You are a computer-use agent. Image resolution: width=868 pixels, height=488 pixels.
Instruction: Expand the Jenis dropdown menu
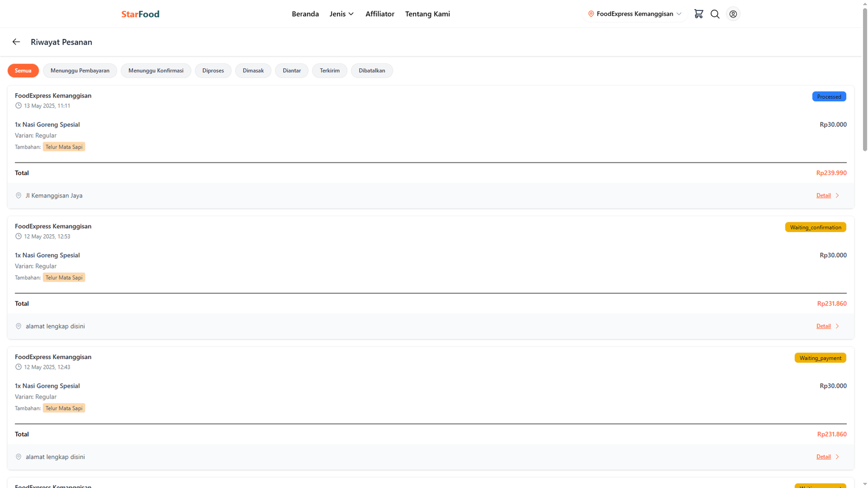[x=341, y=14]
